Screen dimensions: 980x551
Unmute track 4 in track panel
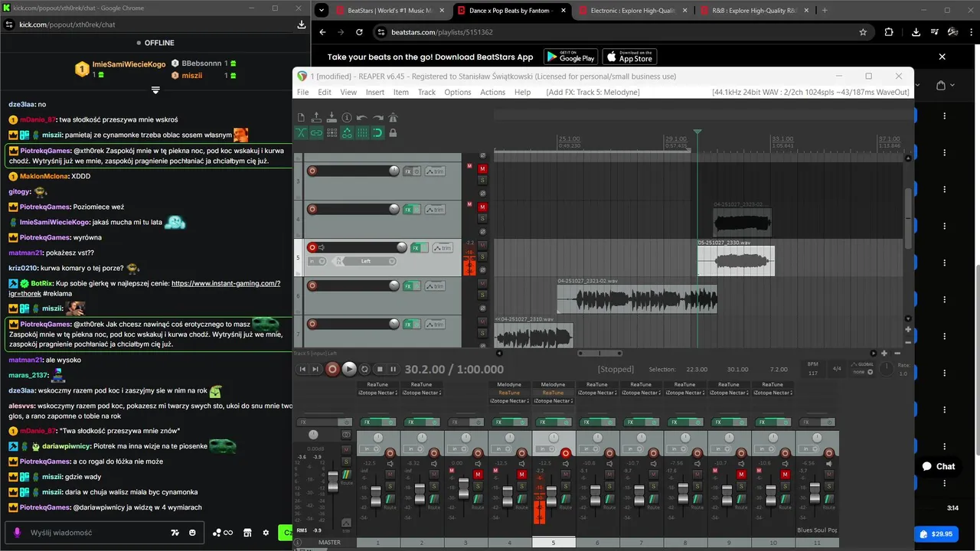pyautogui.click(x=482, y=207)
